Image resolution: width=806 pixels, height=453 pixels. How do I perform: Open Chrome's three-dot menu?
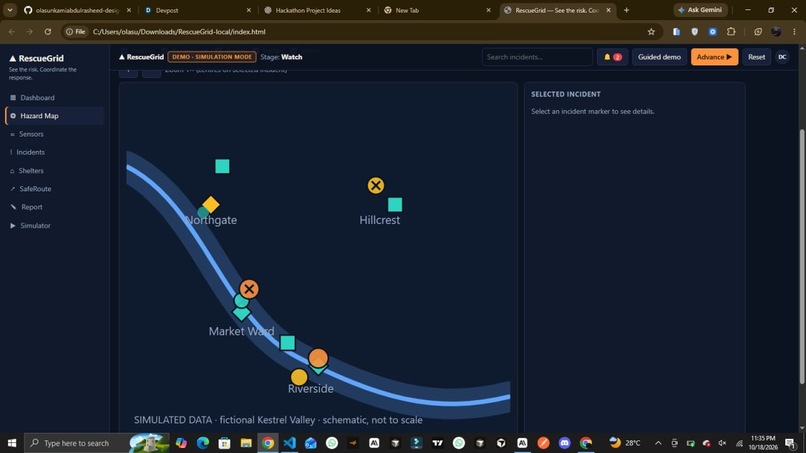(794, 32)
